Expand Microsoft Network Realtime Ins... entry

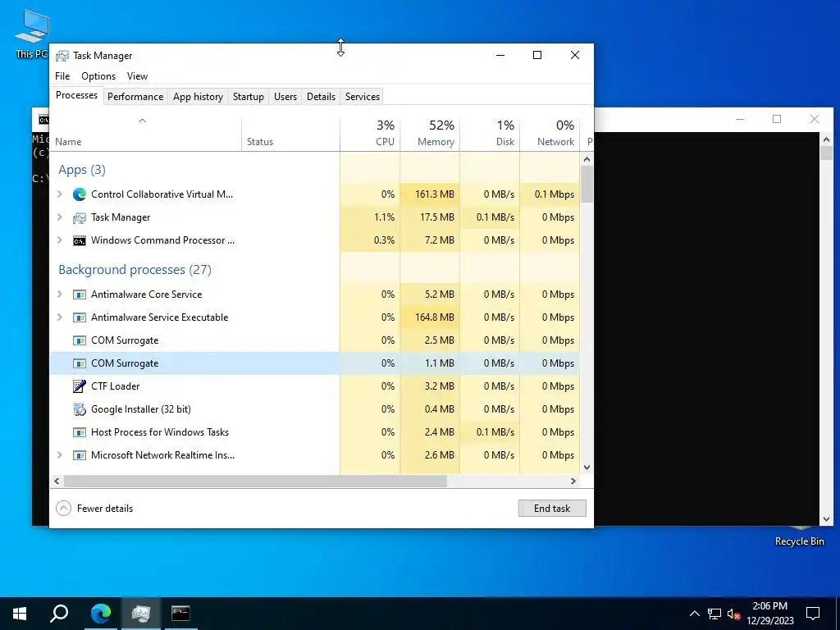click(x=60, y=455)
